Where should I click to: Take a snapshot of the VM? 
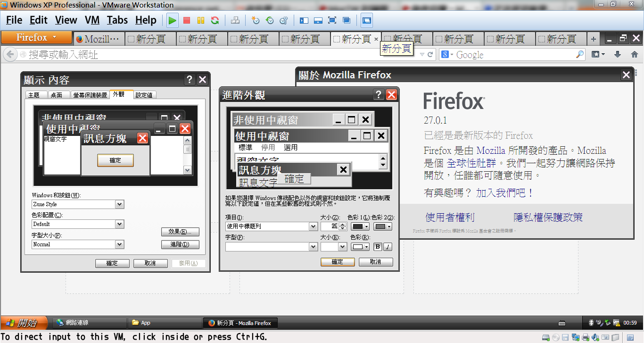pos(255,20)
